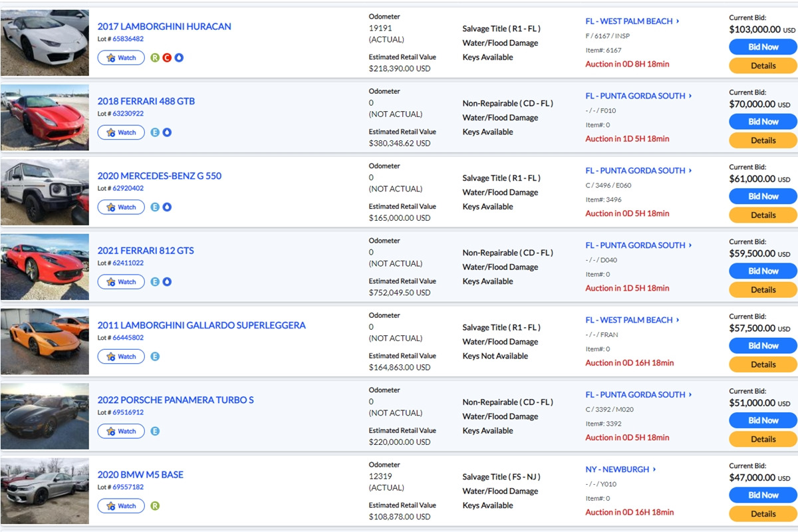Open lot number 62411022 link
Viewport: 798px width, 532px height.
(x=128, y=263)
